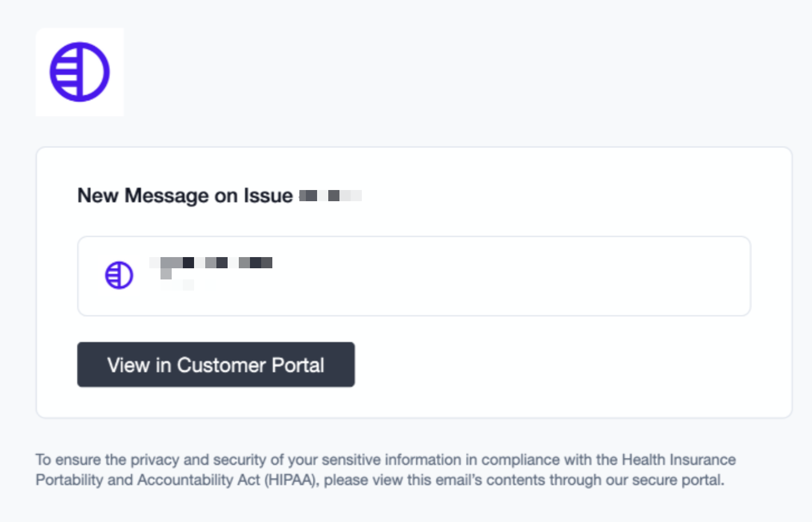The width and height of the screenshot is (812, 522).
Task: Click the small purple sender avatar icon
Action: pyautogui.click(x=119, y=276)
